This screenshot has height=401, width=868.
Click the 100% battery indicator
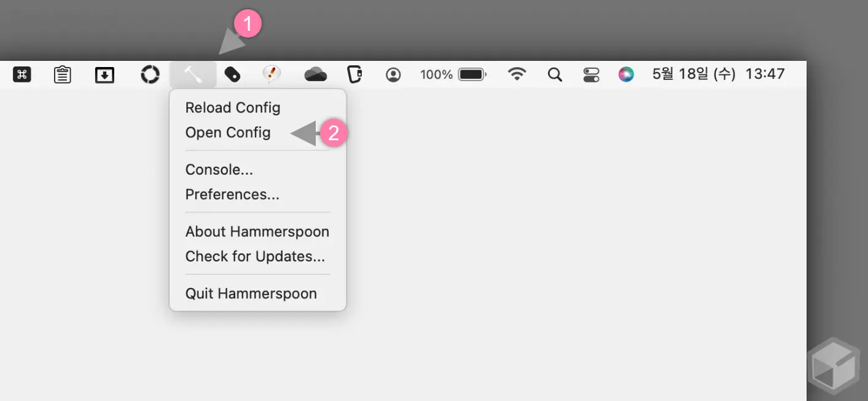(453, 74)
